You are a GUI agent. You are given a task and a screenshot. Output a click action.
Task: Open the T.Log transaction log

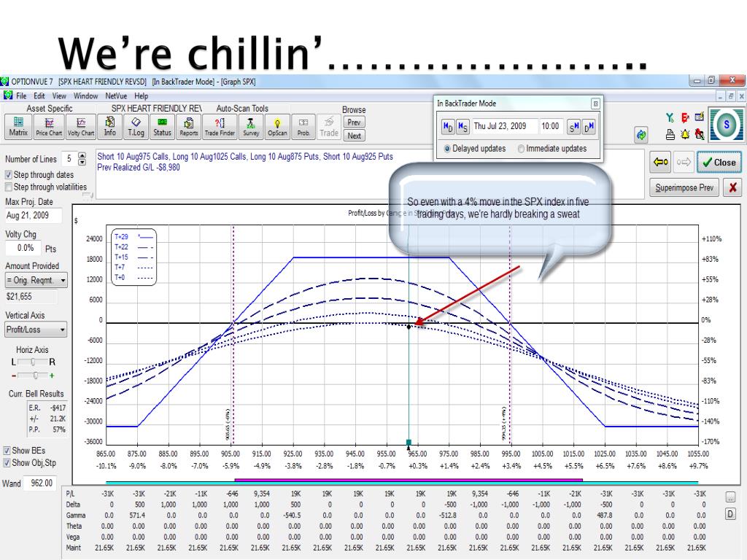[136, 127]
